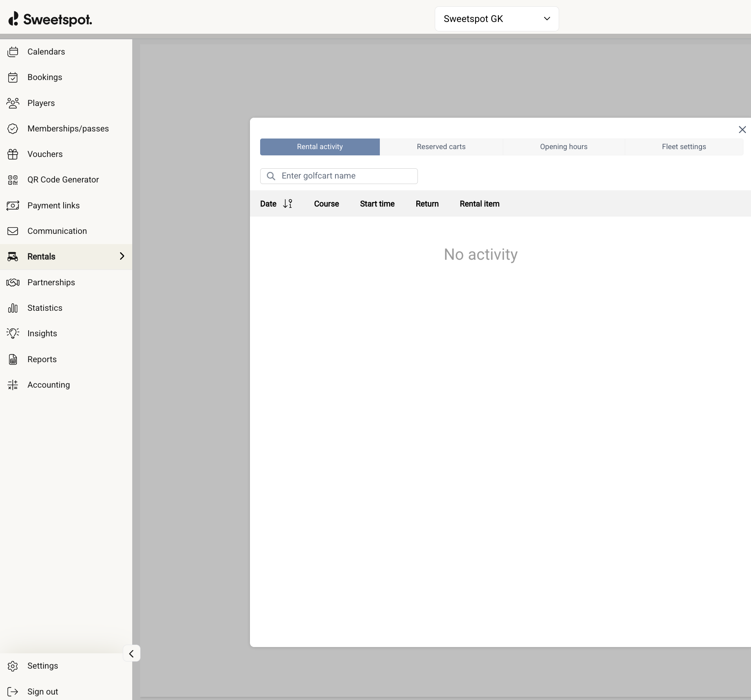Image resolution: width=751 pixels, height=700 pixels.
Task: Click the Statistics bar chart icon
Action: point(13,308)
